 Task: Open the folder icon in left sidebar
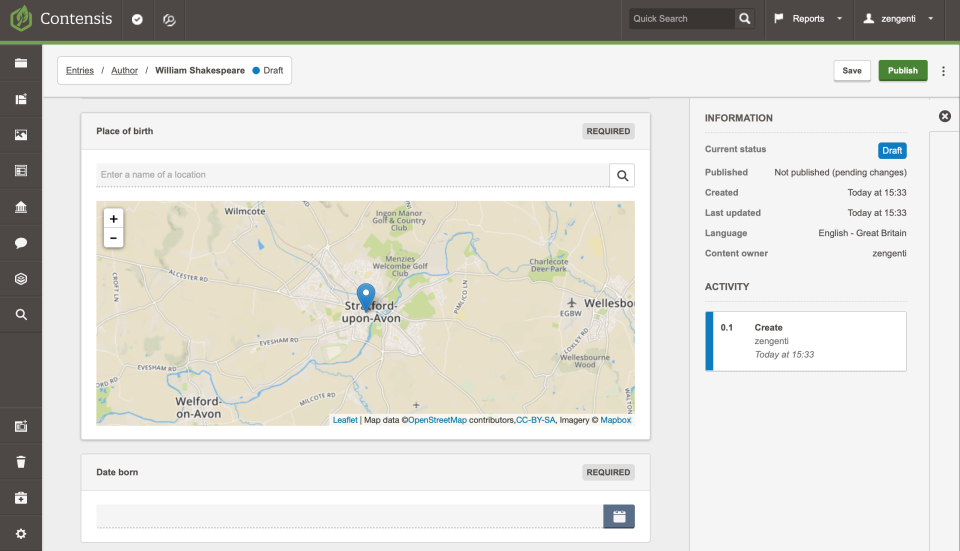tap(21, 64)
